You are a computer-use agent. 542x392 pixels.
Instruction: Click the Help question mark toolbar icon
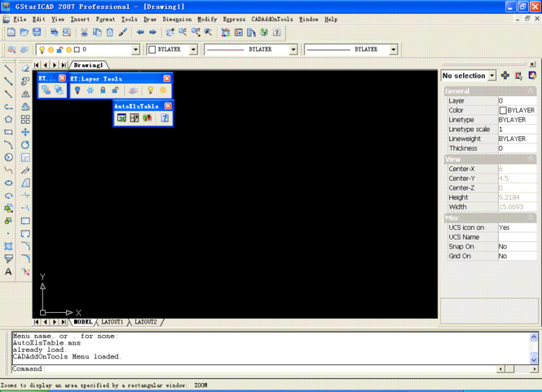pos(276,33)
